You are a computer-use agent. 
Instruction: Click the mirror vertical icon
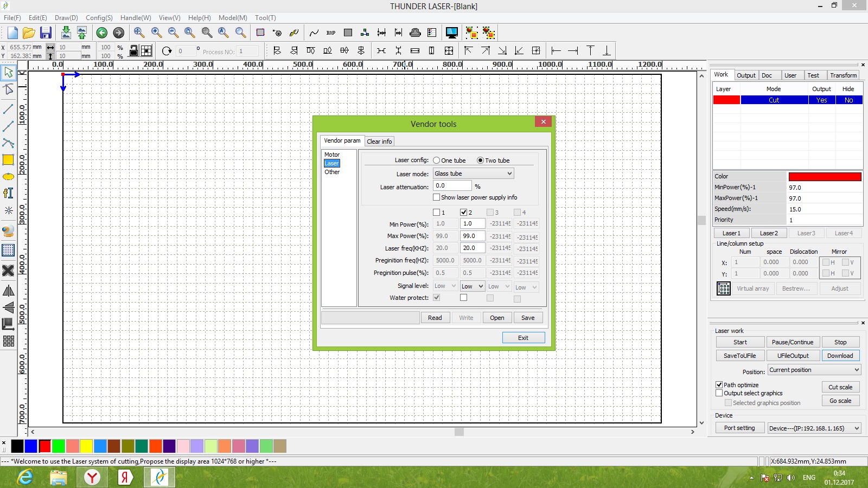click(x=8, y=307)
